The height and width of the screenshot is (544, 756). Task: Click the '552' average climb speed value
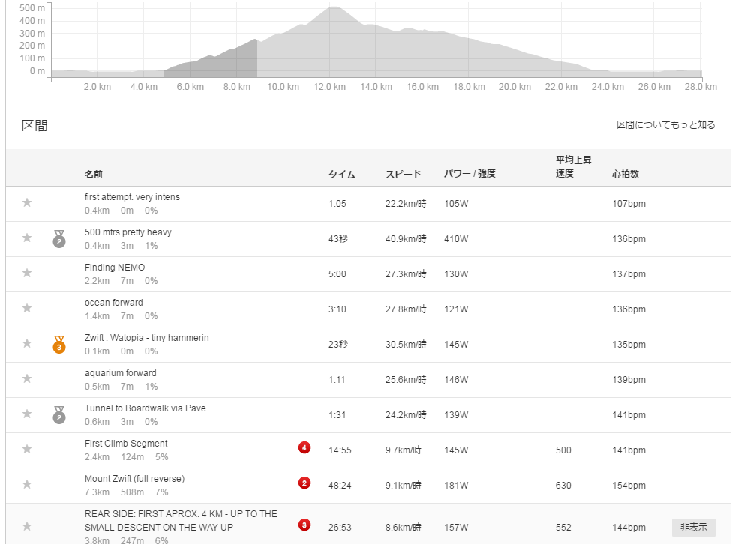click(563, 527)
